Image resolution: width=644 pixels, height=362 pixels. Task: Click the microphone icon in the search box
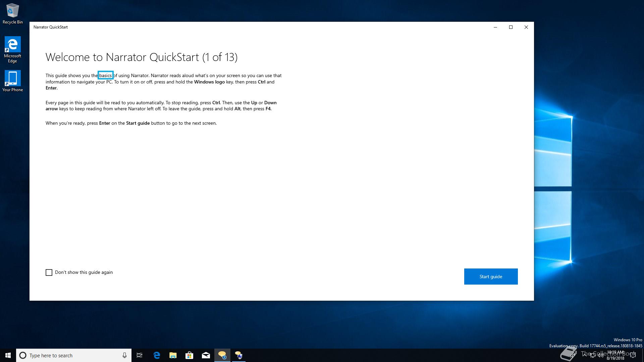pos(124,355)
